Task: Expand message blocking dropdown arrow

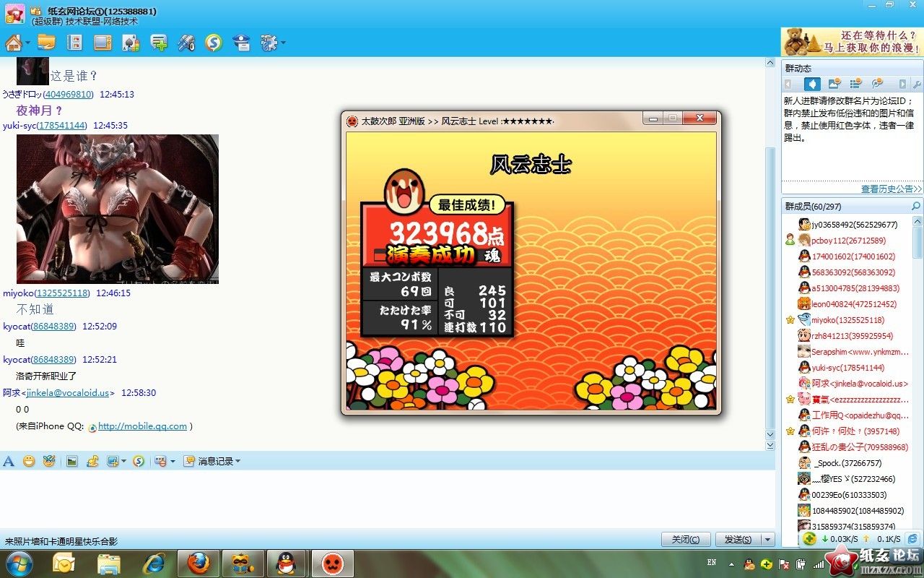Action: [173, 461]
